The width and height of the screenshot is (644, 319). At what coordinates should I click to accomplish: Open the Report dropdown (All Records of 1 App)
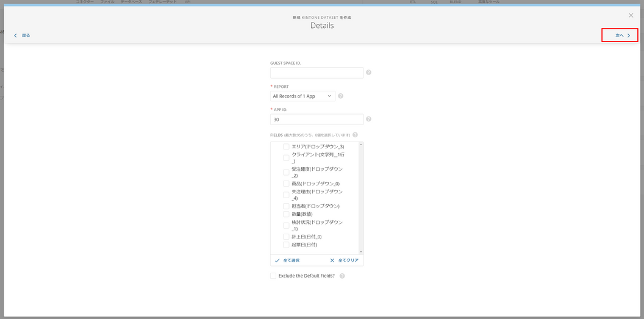pyautogui.click(x=302, y=96)
